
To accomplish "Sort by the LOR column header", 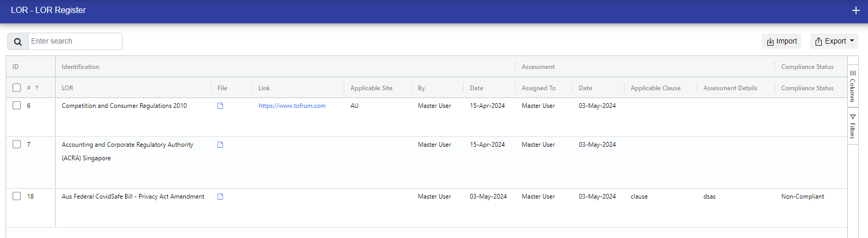I will (x=67, y=88).
